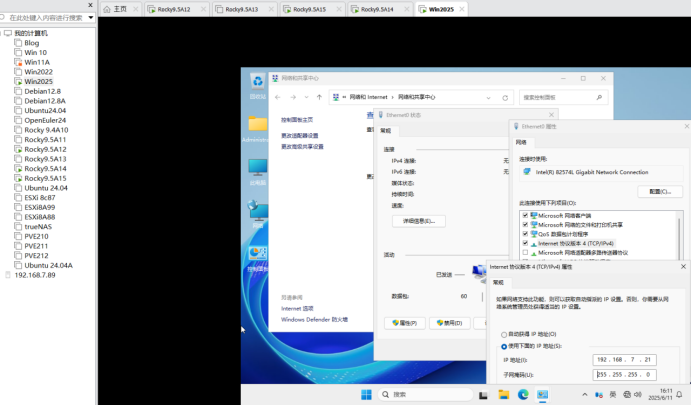
Task: Switch to the 主页 home tab
Action: 120,9
